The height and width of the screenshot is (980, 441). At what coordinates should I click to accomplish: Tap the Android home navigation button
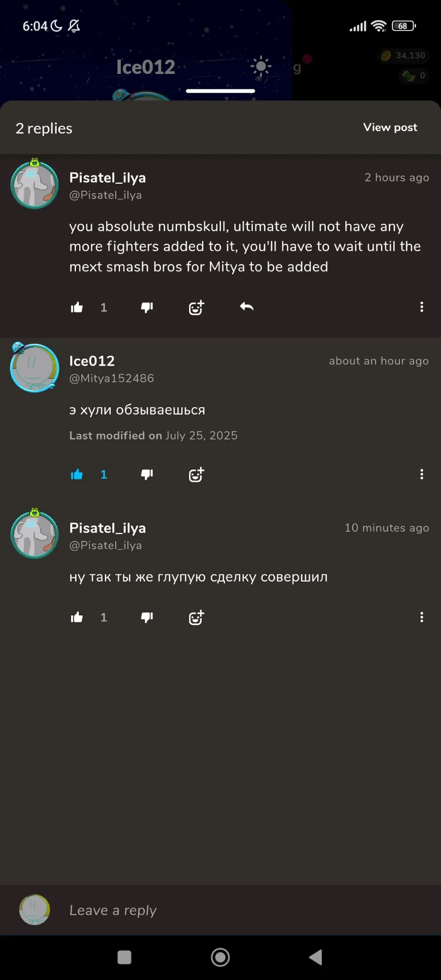pos(220,957)
